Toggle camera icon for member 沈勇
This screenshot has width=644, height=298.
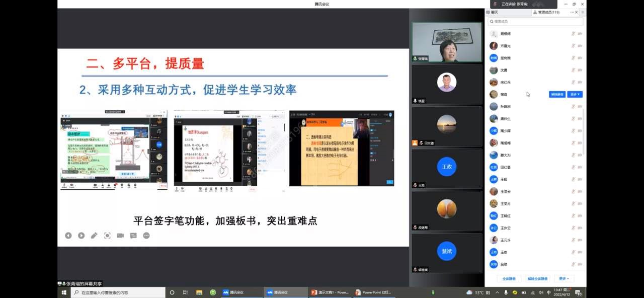580,70
